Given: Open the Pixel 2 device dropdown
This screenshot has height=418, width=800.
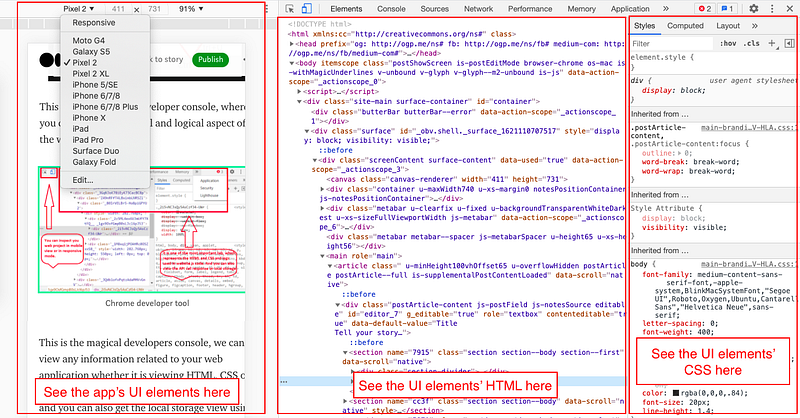Looking at the screenshot, I should [x=79, y=9].
